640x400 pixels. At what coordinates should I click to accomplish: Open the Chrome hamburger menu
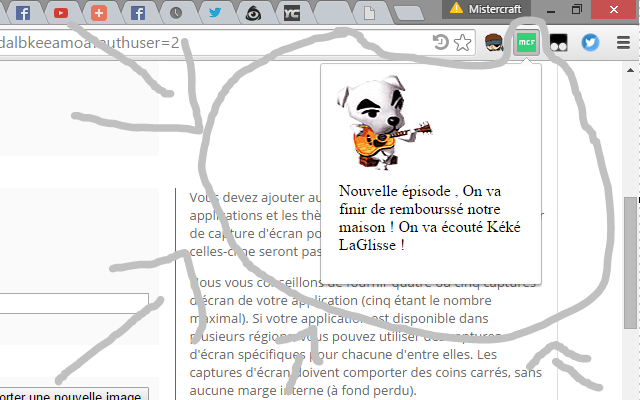coord(623,42)
